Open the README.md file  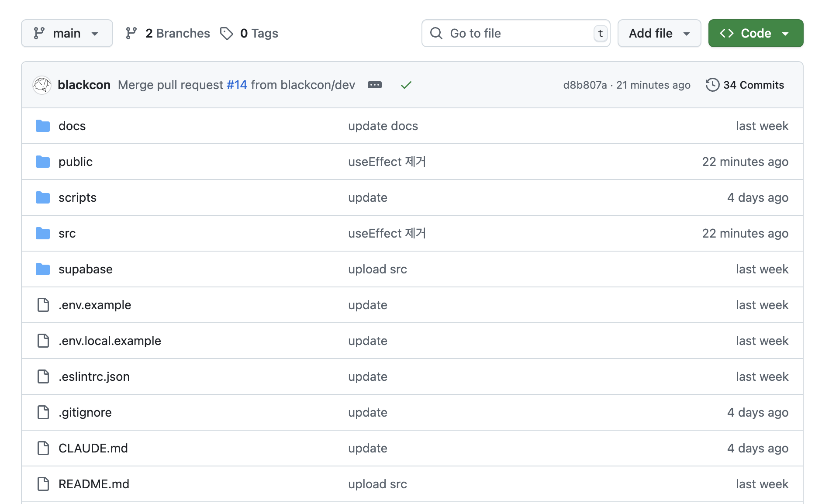[x=94, y=484]
